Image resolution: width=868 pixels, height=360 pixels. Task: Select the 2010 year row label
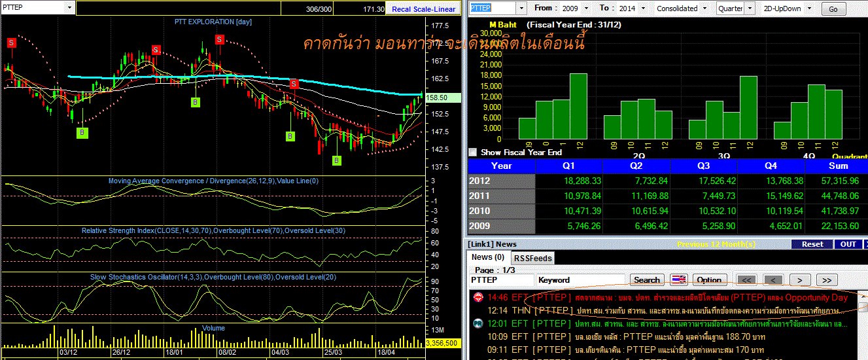[502, 211]
